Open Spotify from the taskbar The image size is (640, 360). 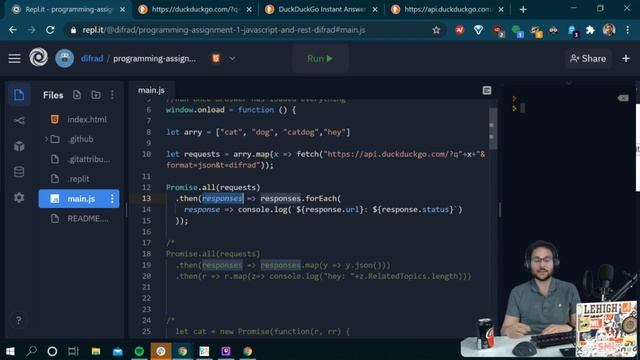pos(139,351)
